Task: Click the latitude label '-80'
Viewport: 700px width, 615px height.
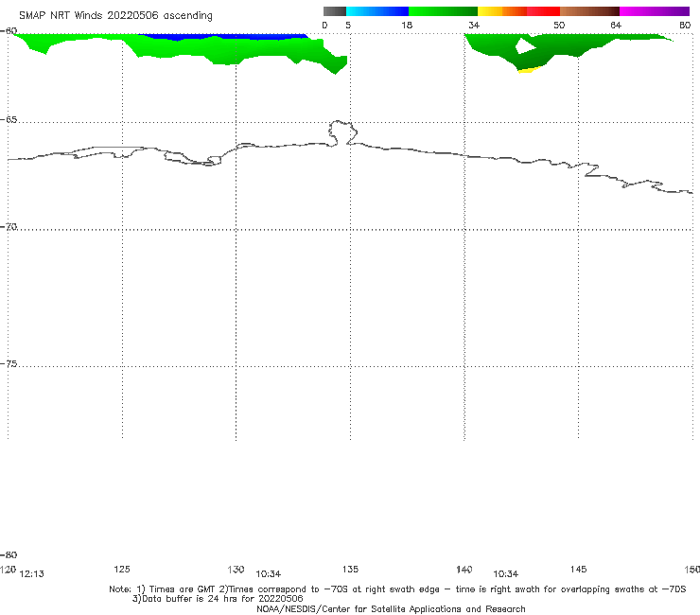Action: coord(9,554)
